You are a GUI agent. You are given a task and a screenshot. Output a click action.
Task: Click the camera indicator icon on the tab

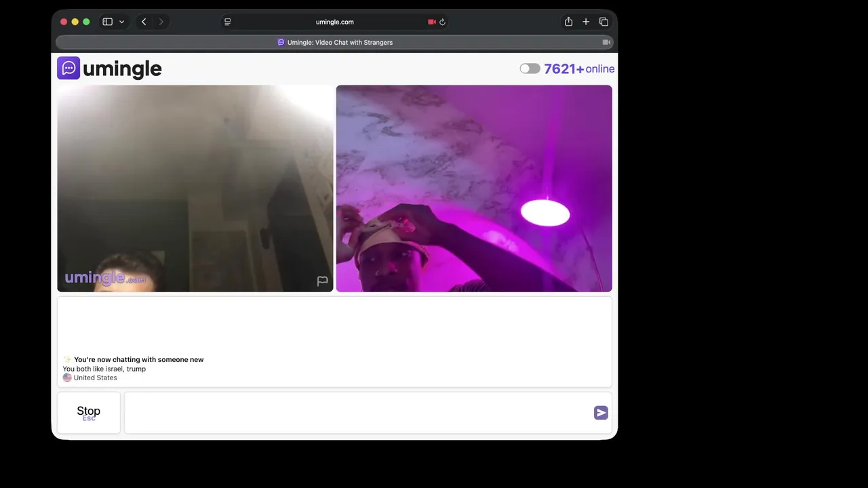click(x=606, y=42)
